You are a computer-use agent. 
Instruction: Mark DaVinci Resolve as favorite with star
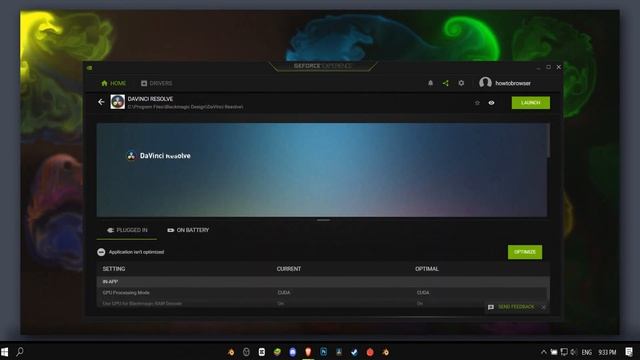pyautogui.click(x=477, y=103)
